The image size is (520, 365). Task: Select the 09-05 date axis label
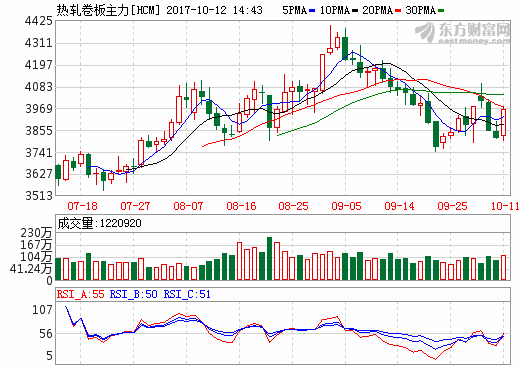pos(346,206)
